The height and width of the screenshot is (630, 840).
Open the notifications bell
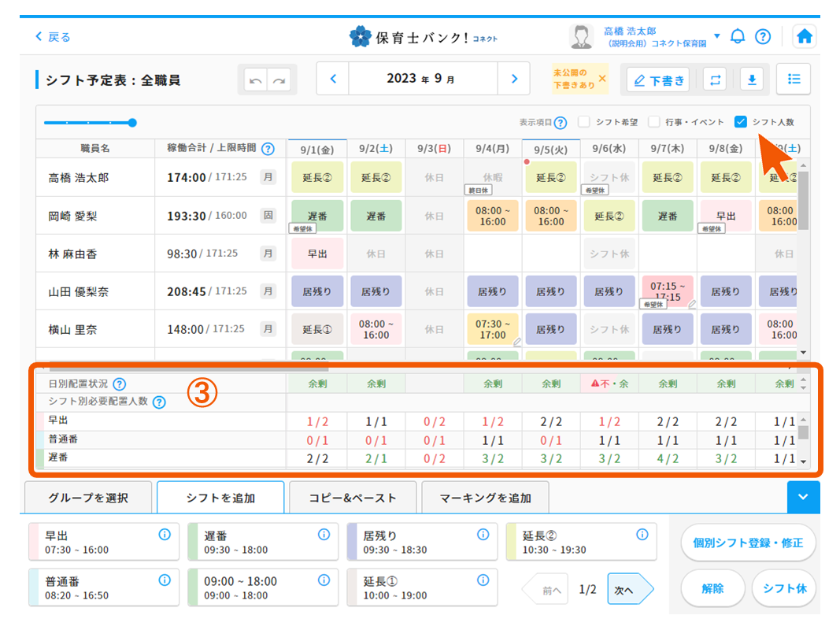[x=738, y=36]
